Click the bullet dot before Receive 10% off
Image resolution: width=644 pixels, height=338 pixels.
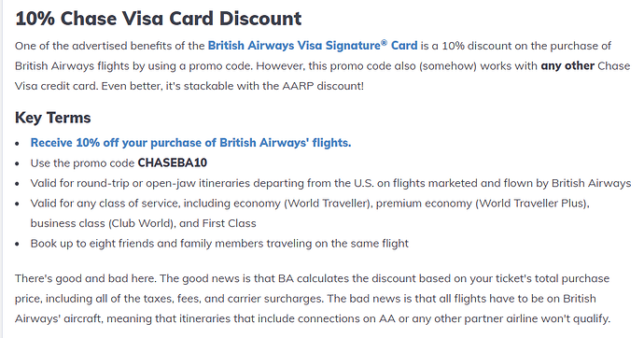tap(17, 144)
